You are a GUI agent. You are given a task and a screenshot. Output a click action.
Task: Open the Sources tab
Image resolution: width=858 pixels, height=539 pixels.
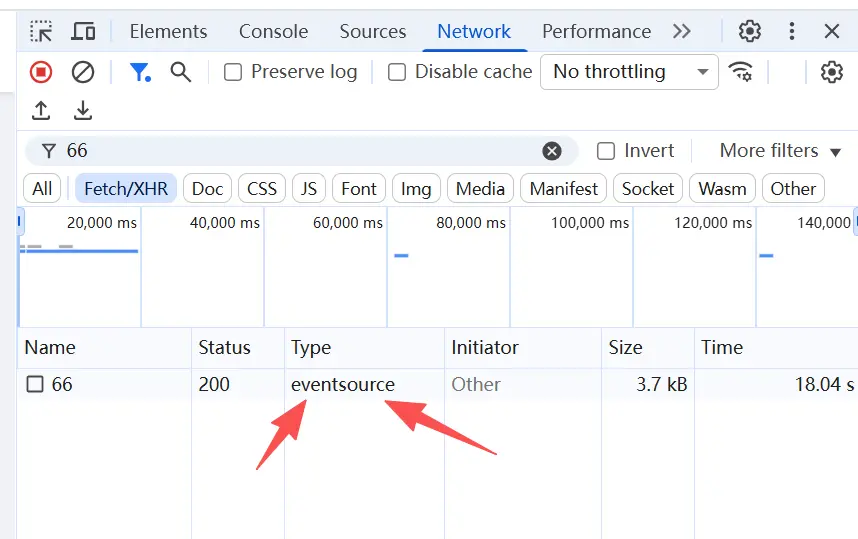[x=373, y=31]
